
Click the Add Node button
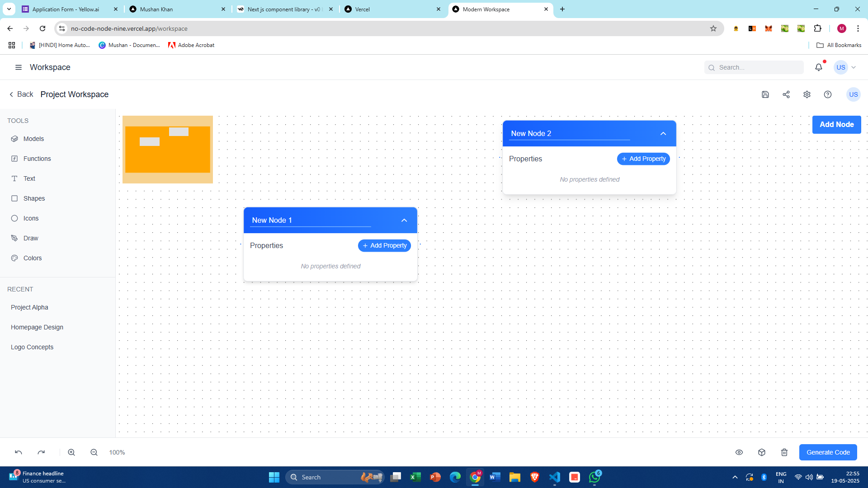click(836, 125)
